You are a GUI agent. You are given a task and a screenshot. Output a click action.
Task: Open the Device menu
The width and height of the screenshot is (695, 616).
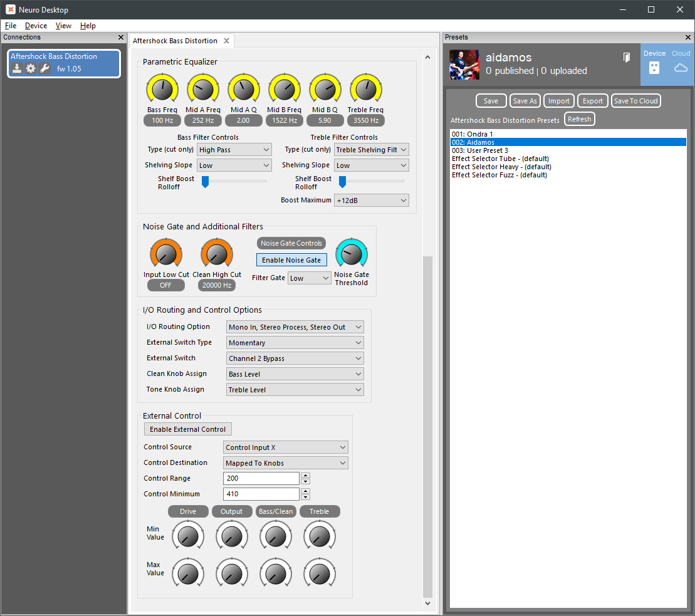coord(36,26)
